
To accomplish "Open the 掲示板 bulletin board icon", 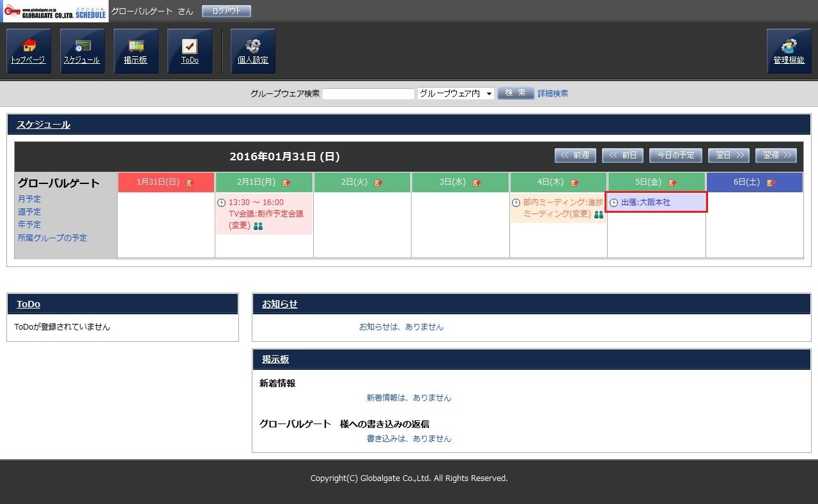I will (x=135, y=51).
